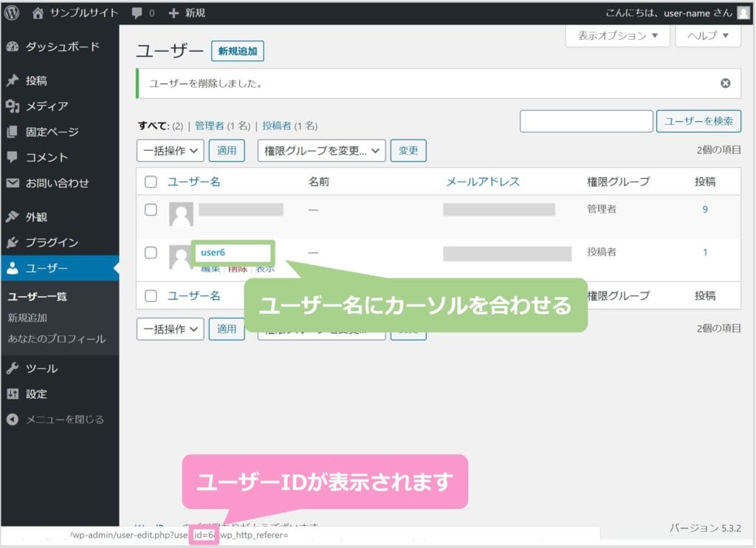756x548 pixels.
Task: Click the Add New user button
Action: (x=237, y=51)
